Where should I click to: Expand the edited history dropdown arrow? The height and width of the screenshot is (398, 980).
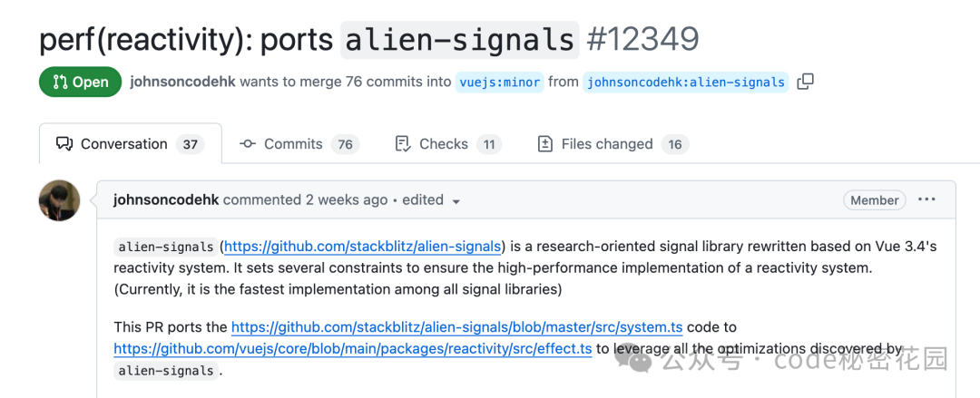coord(456,201)
